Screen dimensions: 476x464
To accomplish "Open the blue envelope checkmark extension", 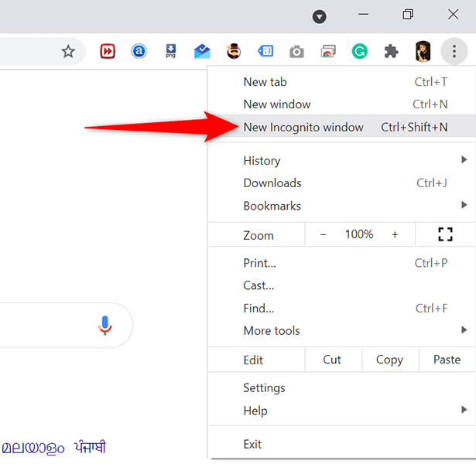I will tap(202, 51).
